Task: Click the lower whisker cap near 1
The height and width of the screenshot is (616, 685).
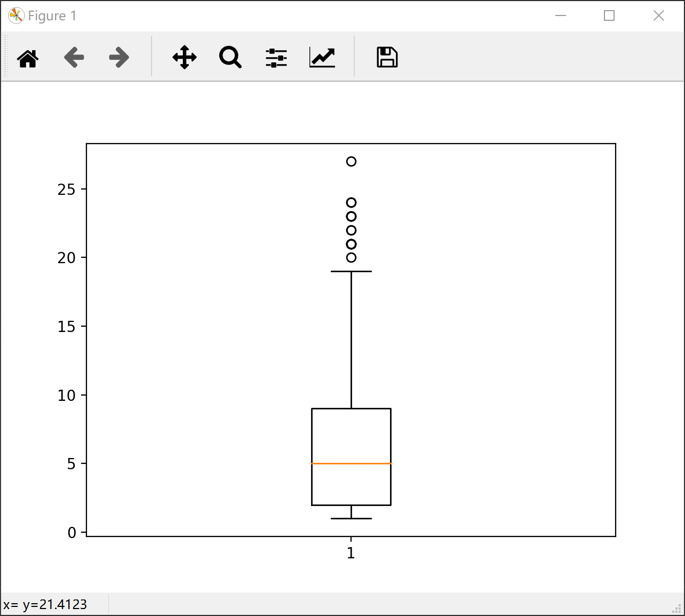Action: point(351,518)
